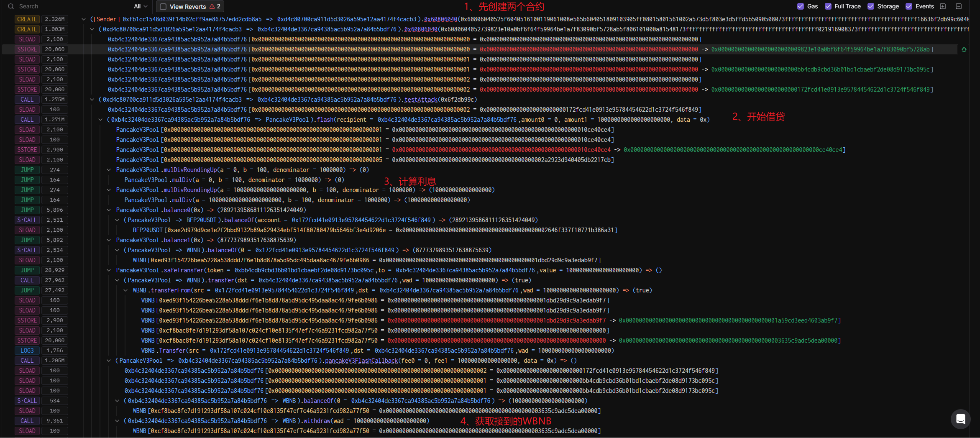Viewport: 980px width, 438px height.
Task: Click the reverts warning triangle icon
Action: click(212, 6)
